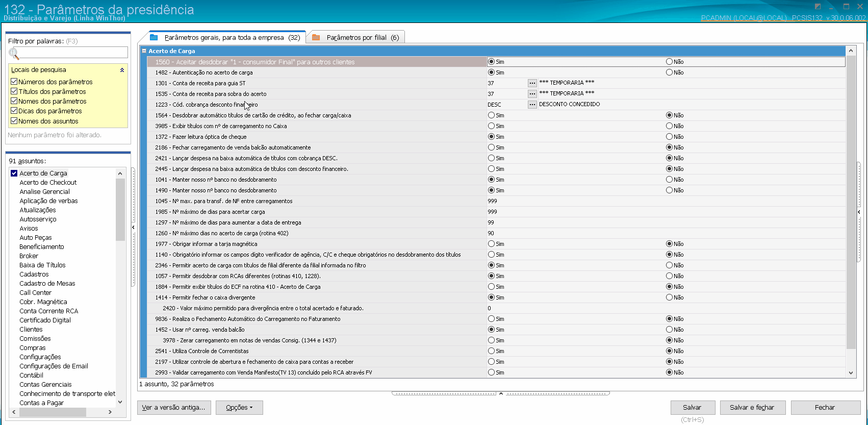868x425 pixels.
Task: Focus the Filtro por palavras field
Action: pyautogui.click(x=68, y=53)
